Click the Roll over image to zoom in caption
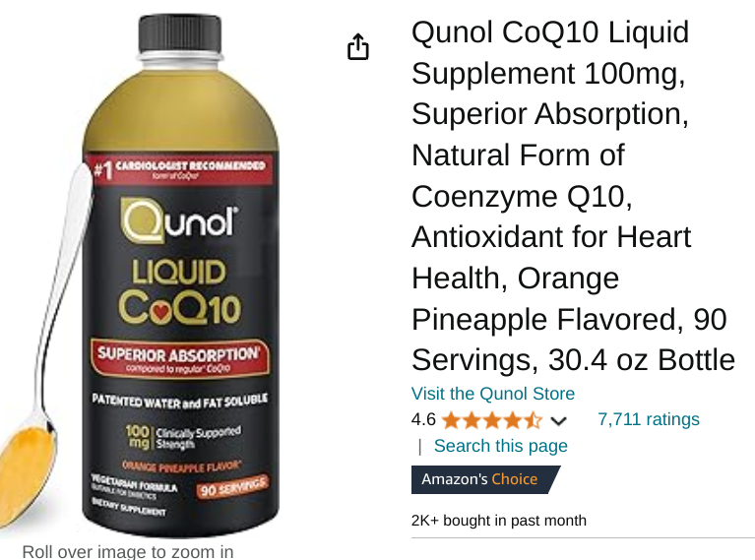755x560 pixels. point(128,551)
